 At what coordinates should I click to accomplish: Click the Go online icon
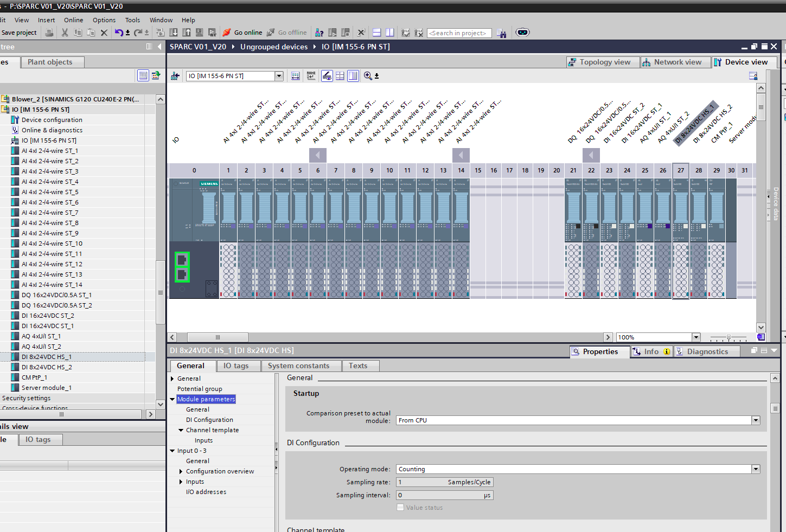(227, 33)
